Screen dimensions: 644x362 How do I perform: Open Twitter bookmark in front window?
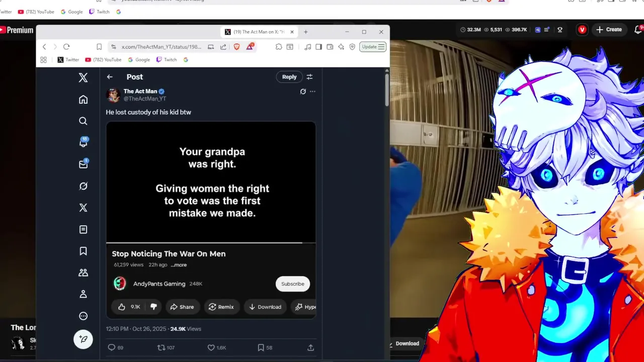(x=68, y=60)
